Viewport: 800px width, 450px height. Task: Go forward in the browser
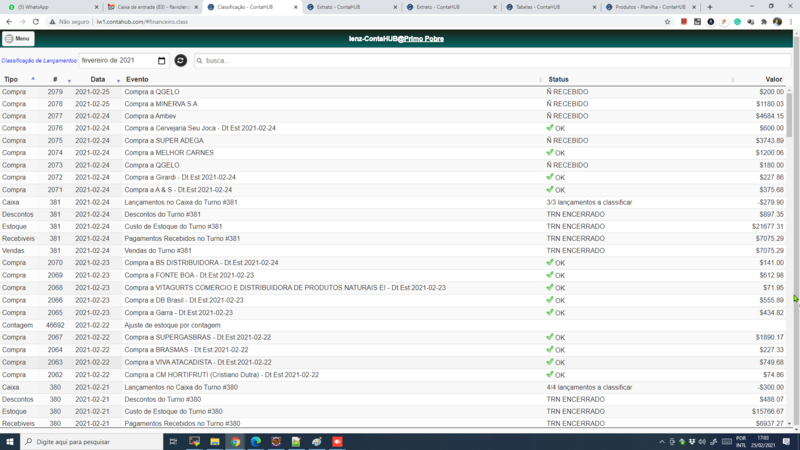pyautogui.click(x=22, y=22)
